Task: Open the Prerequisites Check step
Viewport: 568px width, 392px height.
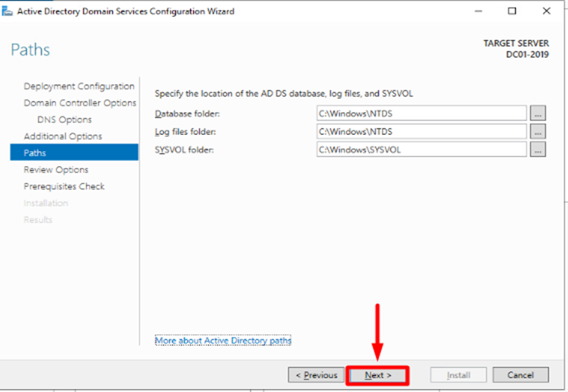Action: (64, 186)
